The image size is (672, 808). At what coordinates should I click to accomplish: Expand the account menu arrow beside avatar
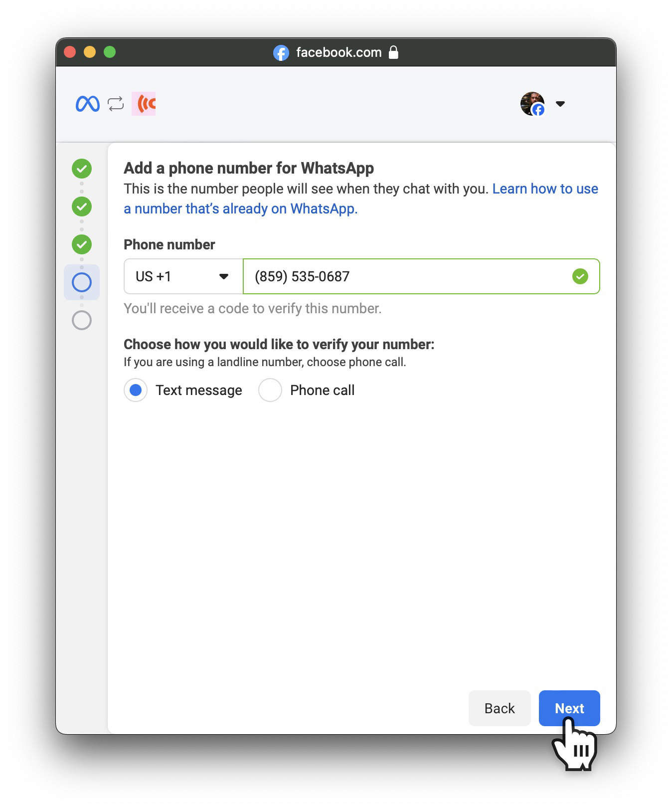click(560, 104)
